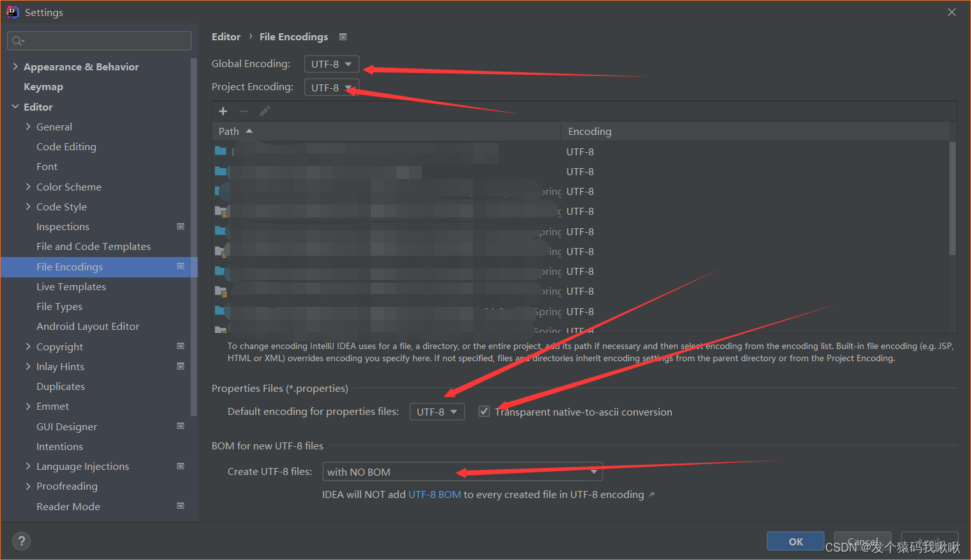Select File Encodings in the tree

tap(99, 267)
